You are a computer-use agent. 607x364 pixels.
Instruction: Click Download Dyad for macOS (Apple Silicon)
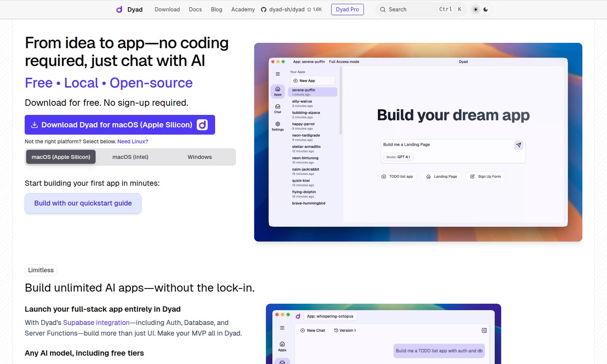click(x=120, y=125)
